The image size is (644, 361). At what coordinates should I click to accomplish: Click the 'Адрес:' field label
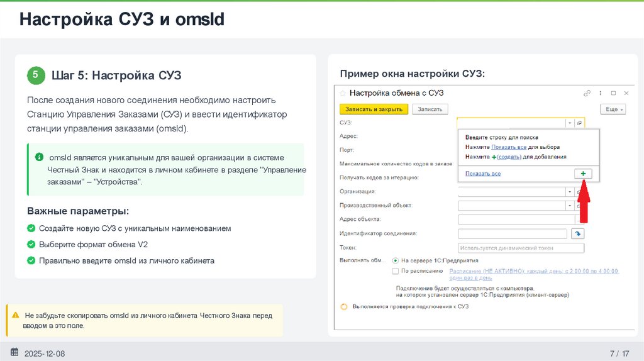[348, 136]
